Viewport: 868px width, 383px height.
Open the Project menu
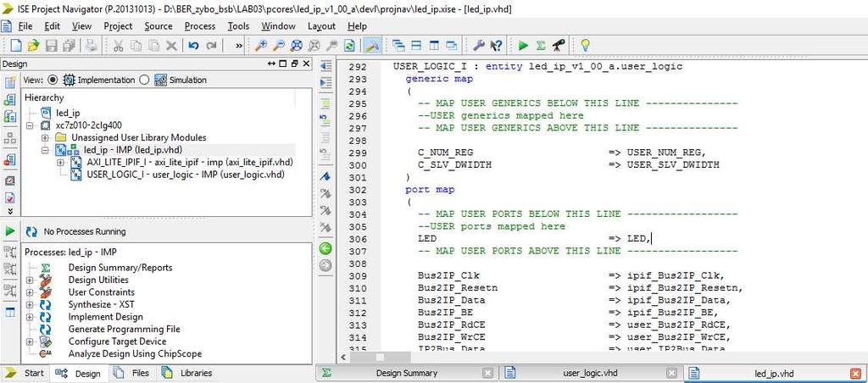pos(118,26)
